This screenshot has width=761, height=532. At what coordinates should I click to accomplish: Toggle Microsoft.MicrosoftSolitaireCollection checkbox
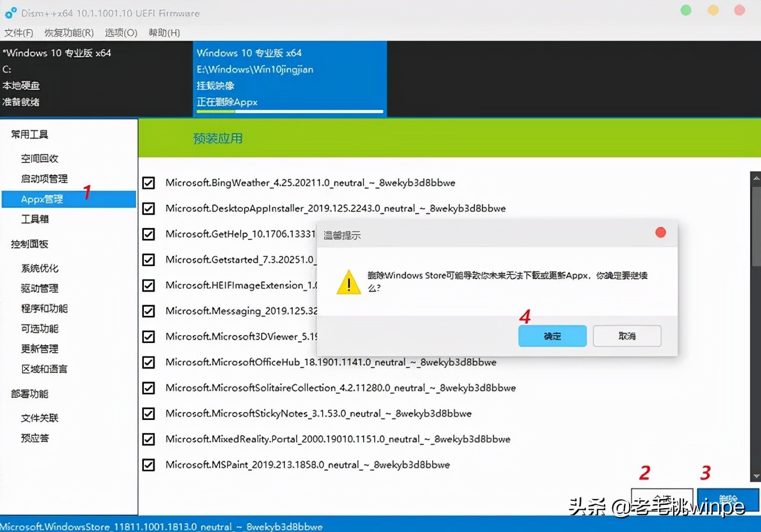[148, 388]
